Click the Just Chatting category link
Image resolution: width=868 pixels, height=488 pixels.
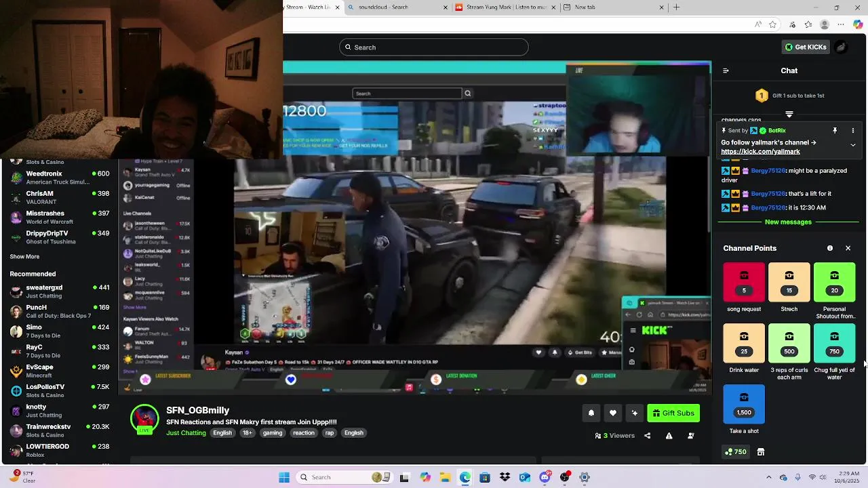point(186,433)
